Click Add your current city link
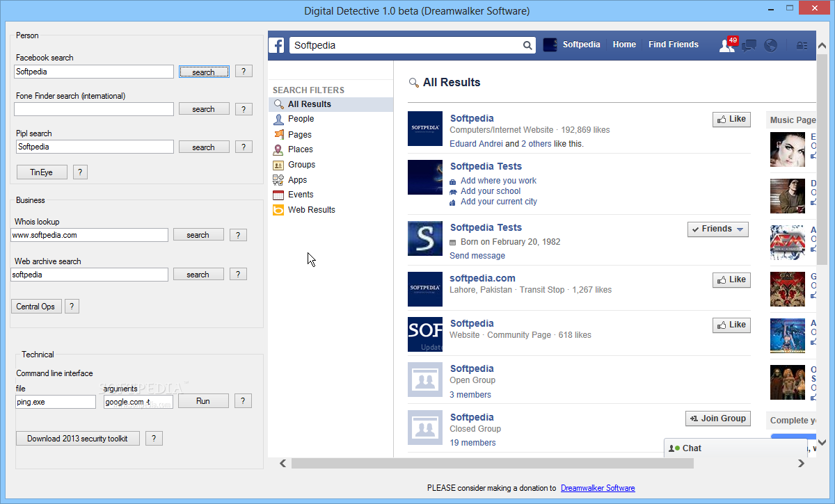This screenshot has height=504, width=835. [x=499, y=202]
